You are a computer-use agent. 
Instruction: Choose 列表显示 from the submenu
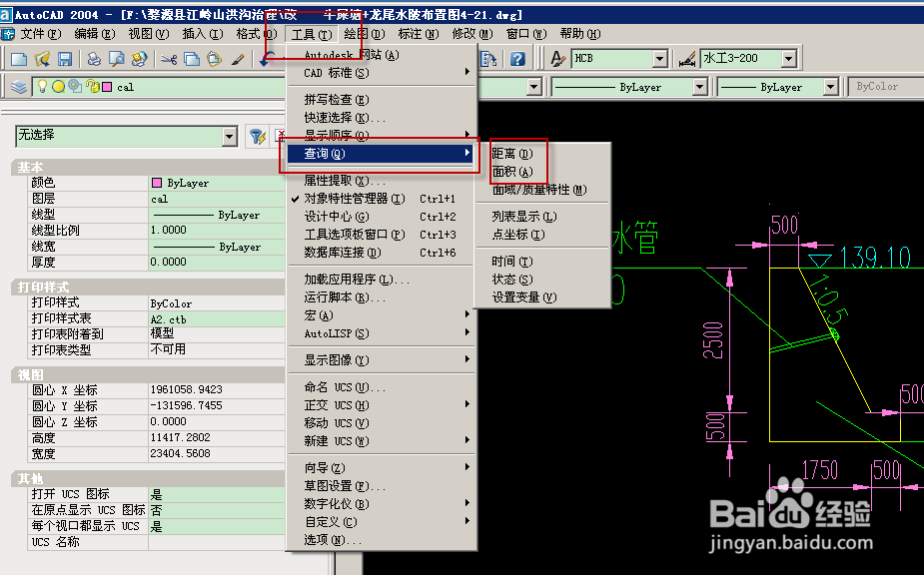tap(523, 217)
